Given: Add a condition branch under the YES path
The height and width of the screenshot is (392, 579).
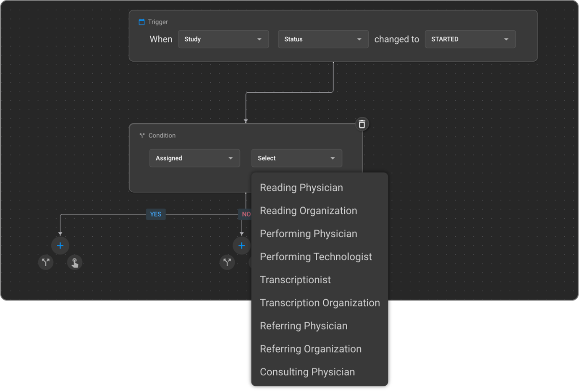Looking at the screenshot, I should [x=46, y=262].
